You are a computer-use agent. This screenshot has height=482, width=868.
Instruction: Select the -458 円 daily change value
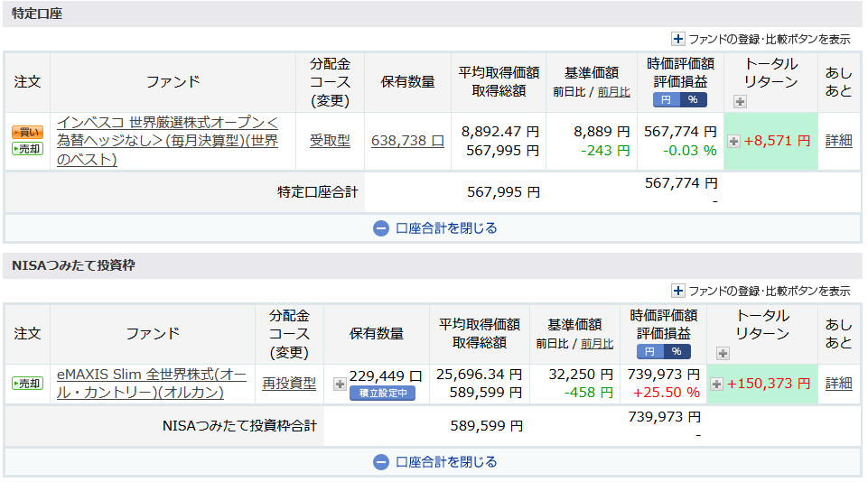click(x=589, y=393)
